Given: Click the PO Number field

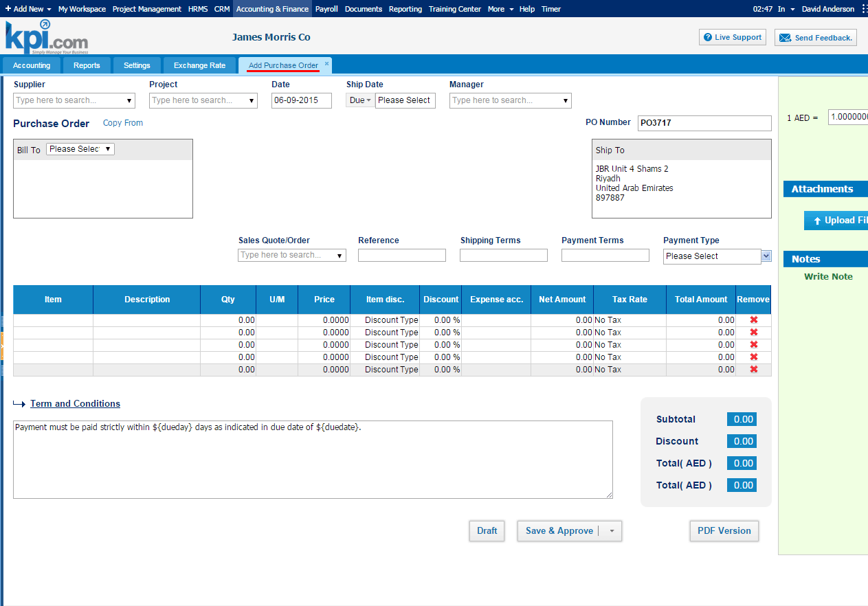Looking at the screenshot, I should (704, 123).
